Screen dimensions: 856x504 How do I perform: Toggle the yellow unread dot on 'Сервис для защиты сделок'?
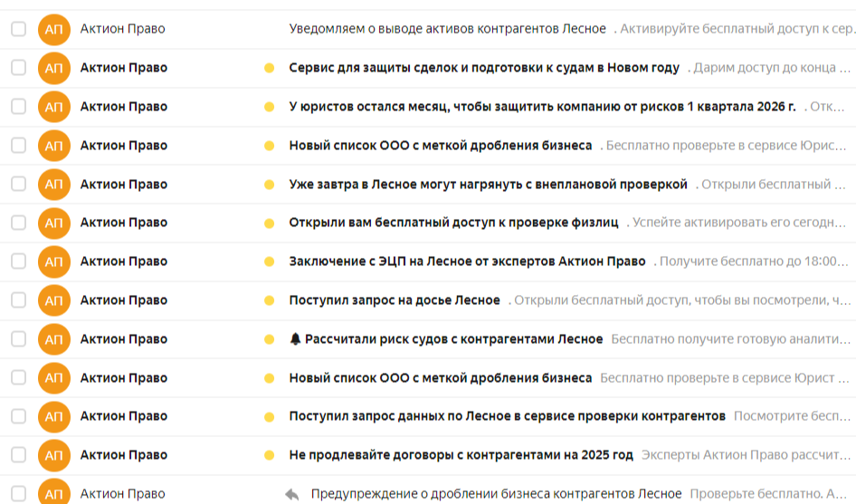pyautogui.click(x=269, y=68)
